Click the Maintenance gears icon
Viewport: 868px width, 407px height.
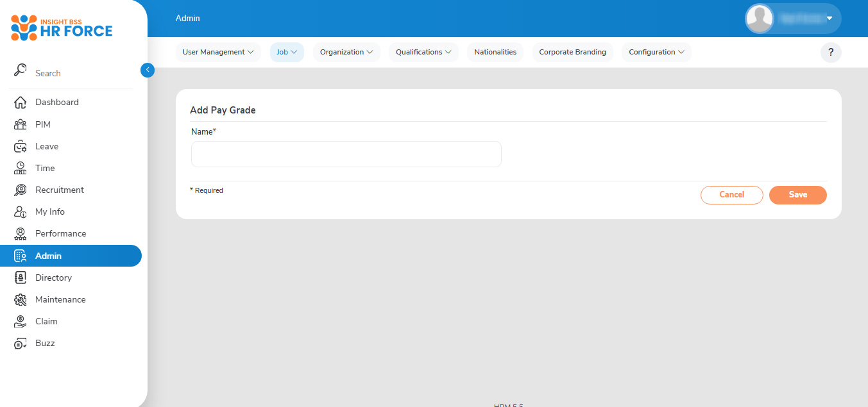point(21,299)
